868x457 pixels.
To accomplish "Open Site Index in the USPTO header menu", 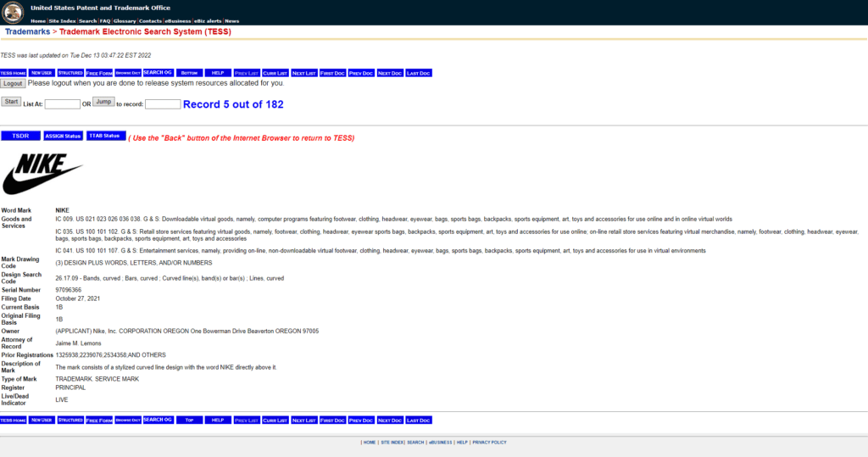I will (x=62, y=21).
